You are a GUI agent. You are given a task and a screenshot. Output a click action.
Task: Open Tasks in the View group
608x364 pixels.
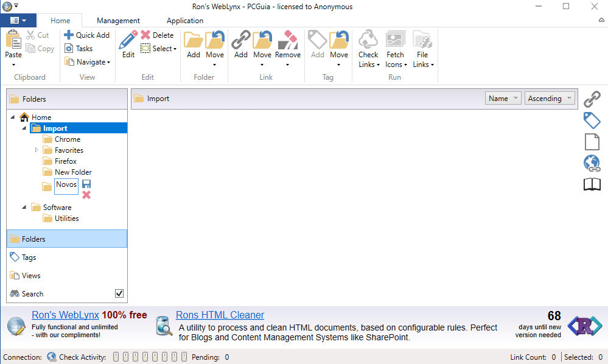click(79, 49)
